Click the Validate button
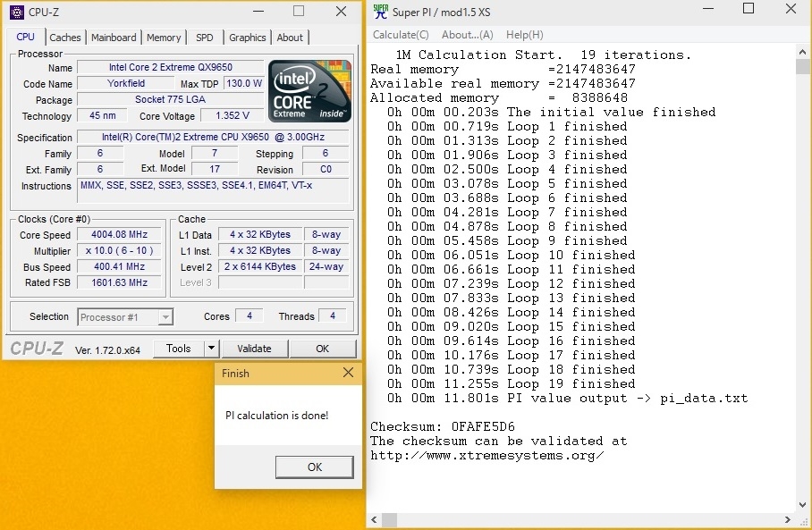812x530 pixels. [x=254, y=349]
